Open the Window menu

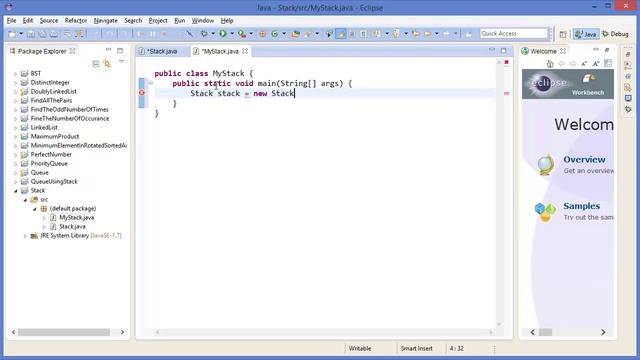click(x=202, y=20)
